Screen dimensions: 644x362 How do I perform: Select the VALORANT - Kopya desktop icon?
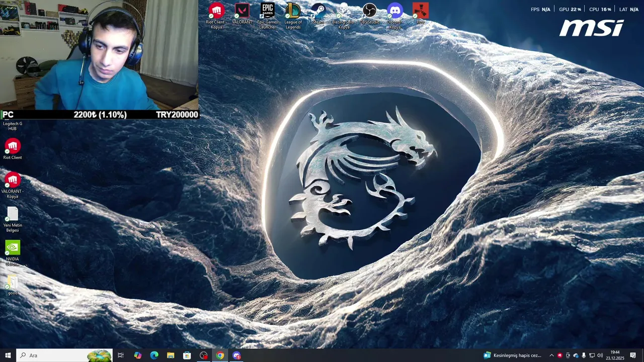(13, 185)
